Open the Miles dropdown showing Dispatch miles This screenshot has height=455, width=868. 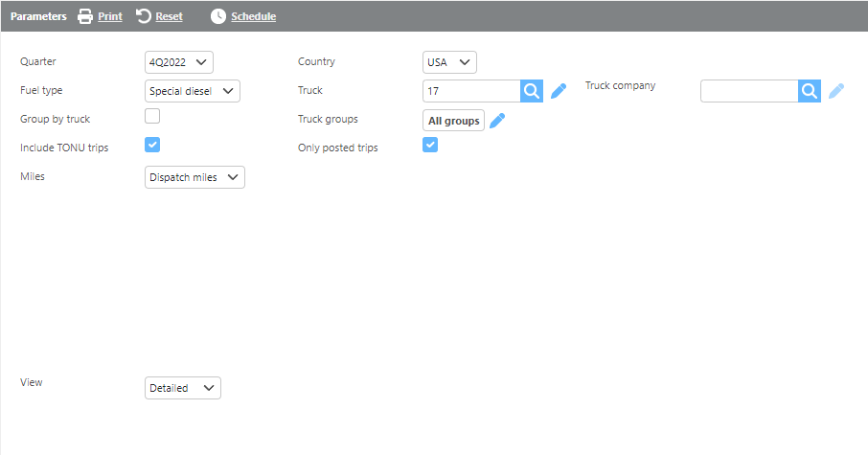click(x=194, y=177)
